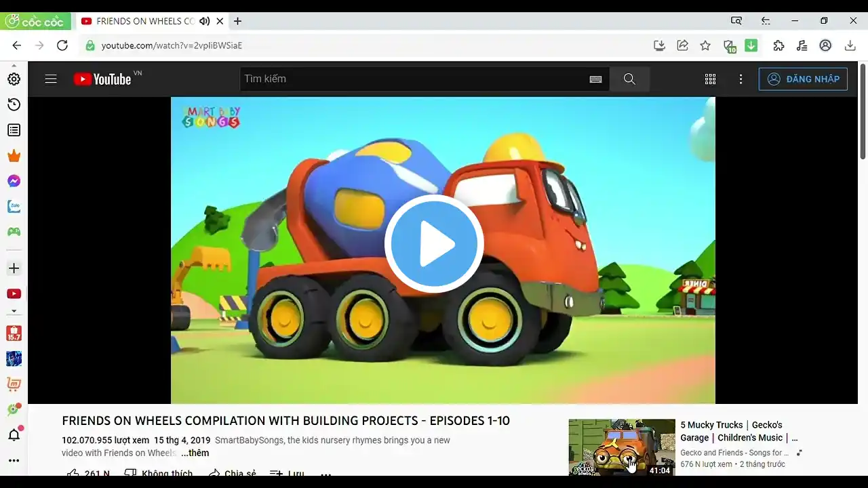Open the tab search icon in the title bar

click(736, 21)
